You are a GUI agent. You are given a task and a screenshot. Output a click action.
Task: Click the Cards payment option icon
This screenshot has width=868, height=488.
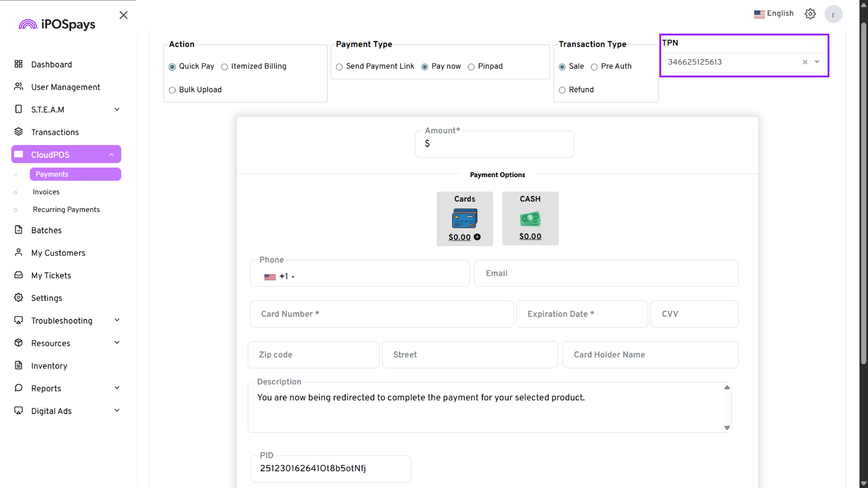pos(464,218)
